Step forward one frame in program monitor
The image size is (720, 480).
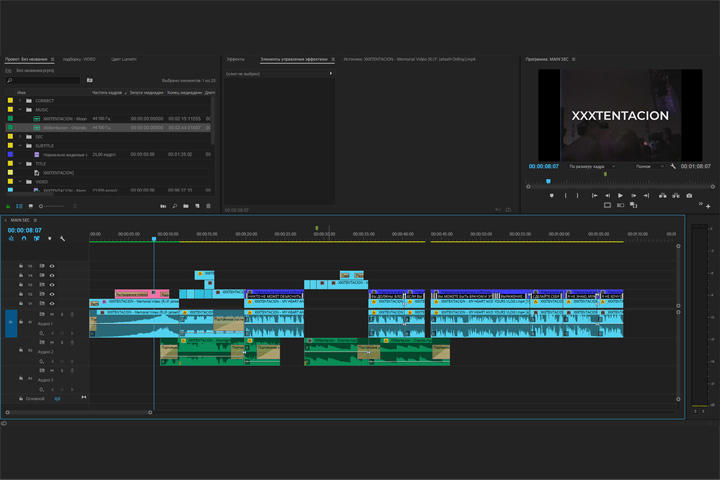point(633,196)
